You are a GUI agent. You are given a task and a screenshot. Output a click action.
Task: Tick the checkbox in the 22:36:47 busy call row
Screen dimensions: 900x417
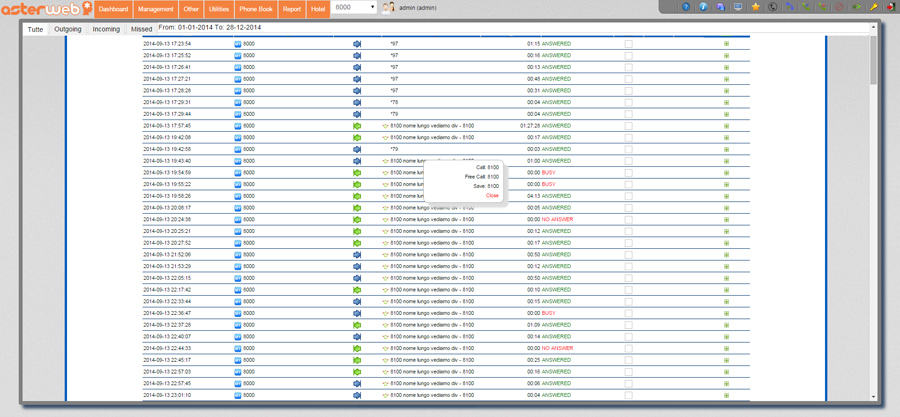(629, 313)
